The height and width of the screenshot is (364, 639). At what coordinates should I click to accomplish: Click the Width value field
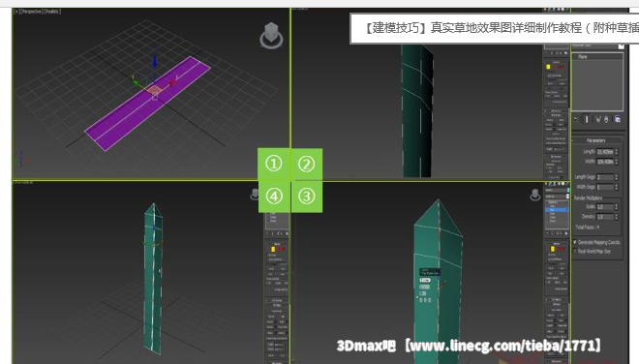(x=605, y=162)
